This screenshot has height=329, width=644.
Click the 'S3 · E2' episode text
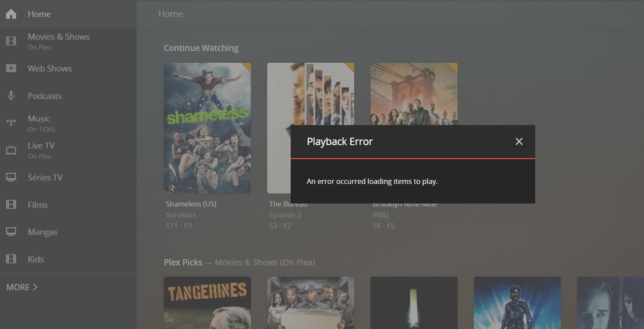click(280, 226)
